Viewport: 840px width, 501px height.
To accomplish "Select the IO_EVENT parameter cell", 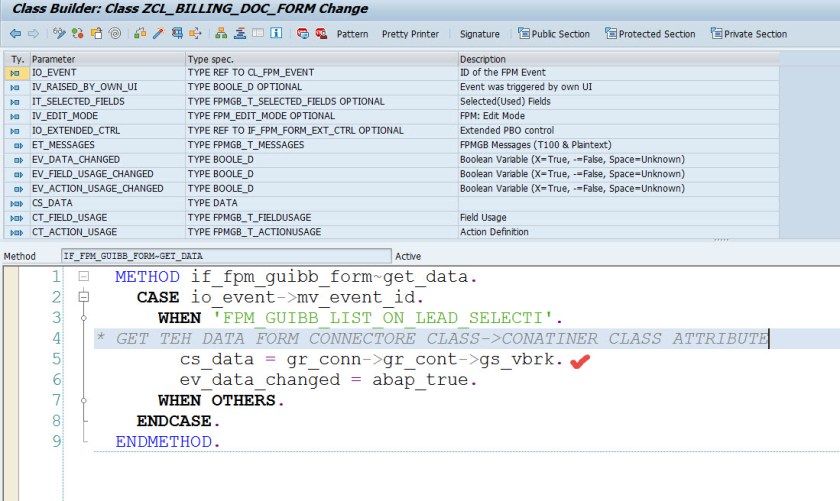I will click(x=108, y=73).
